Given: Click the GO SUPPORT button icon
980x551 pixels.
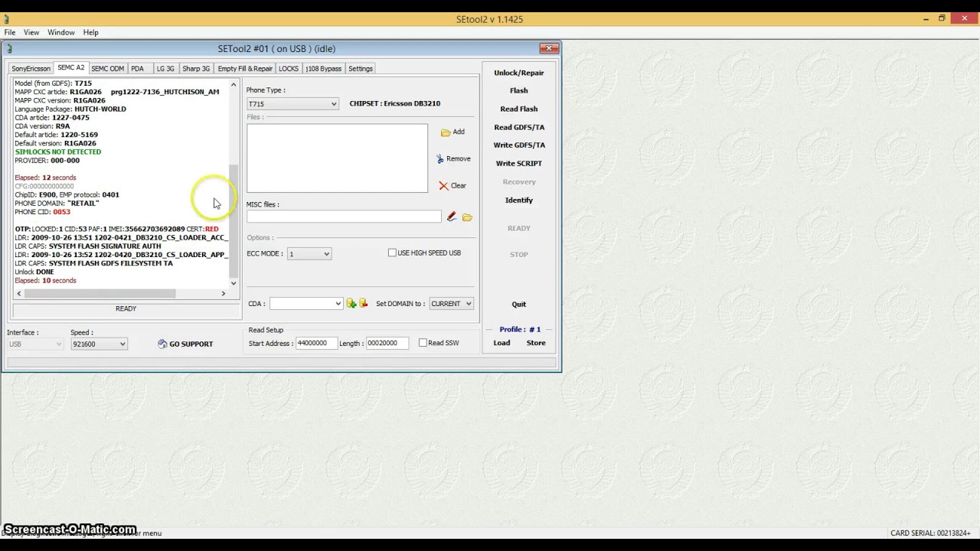Looking at the screenshot, I should 162,344.
